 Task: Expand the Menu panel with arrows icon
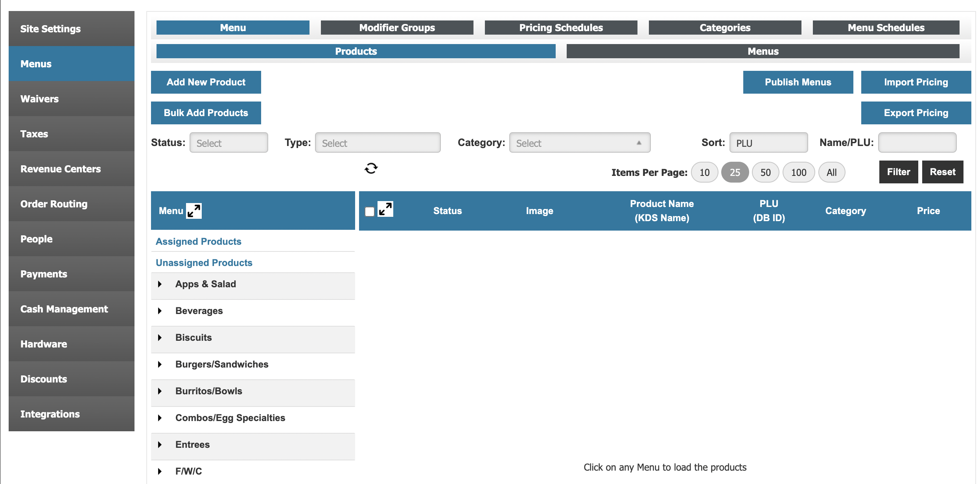[x=194, y=211]
